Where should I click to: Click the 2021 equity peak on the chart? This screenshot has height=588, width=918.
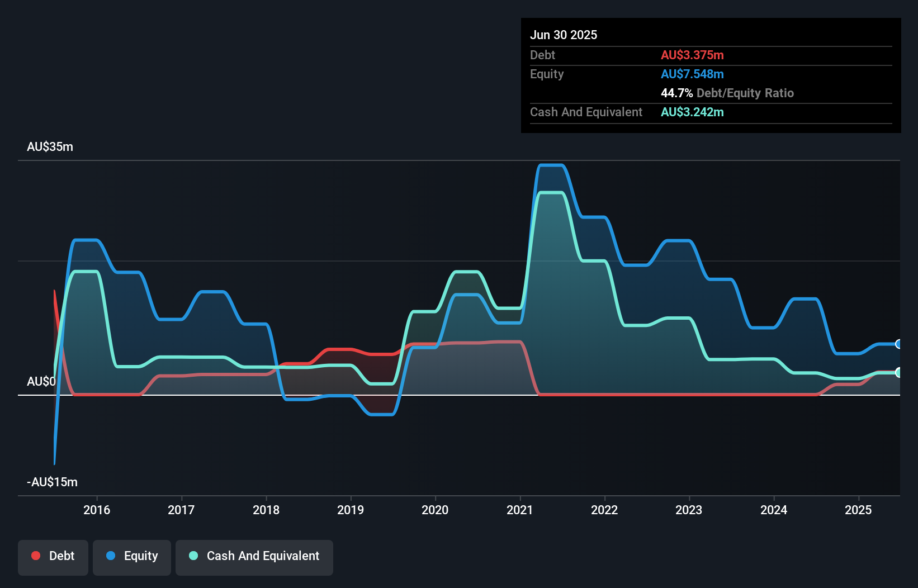click(551, 165)
